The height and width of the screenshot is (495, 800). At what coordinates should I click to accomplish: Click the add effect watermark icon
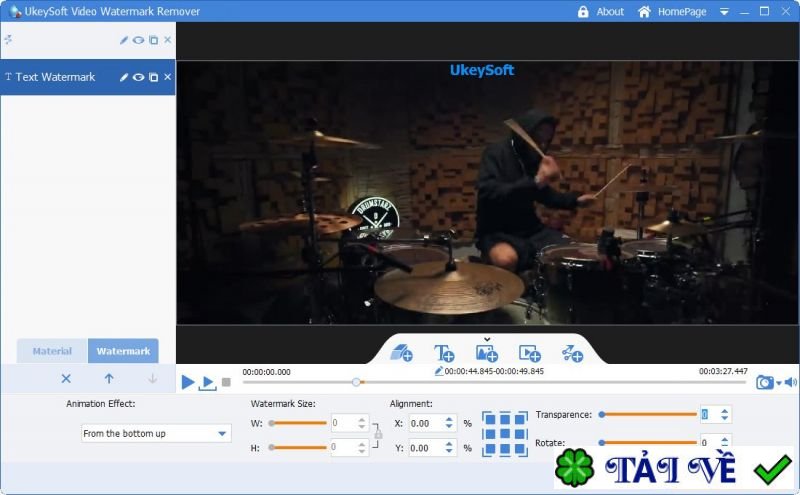click(x=572, y=353)
